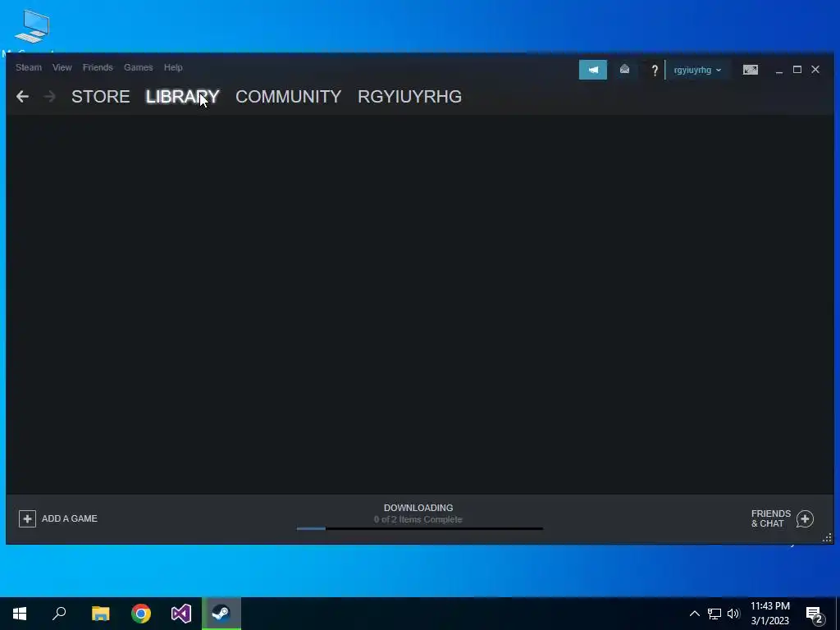This screenshot has height=630, width=840.
Task: Open the Steam menu
Action: click(29, 67)
